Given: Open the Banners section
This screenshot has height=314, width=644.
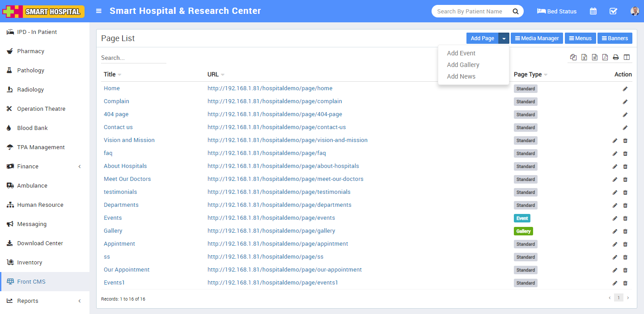Looking at the screenshot, I should [x=614, y=38].
